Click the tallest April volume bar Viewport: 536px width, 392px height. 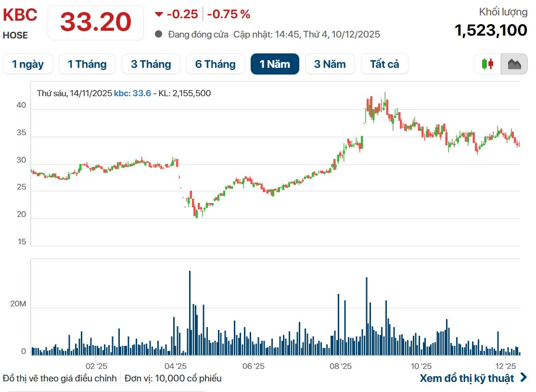190,313
